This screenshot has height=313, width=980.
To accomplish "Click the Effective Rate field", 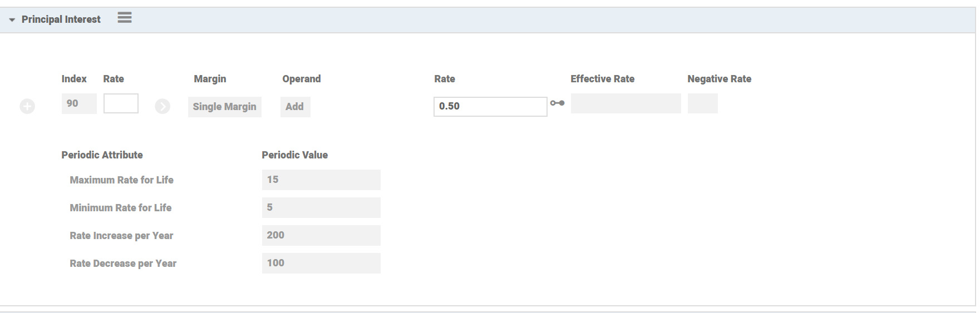I will [x=626, y=103].
